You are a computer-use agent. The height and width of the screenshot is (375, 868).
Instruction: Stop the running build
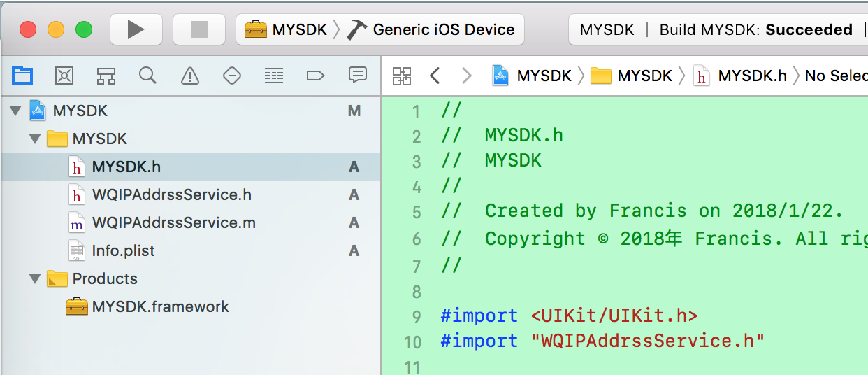[199, 29]
